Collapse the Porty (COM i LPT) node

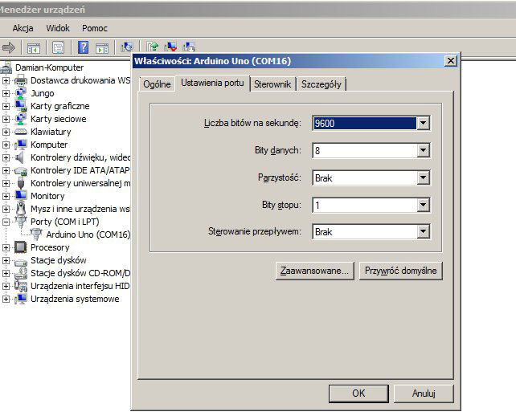pos(6,222)
